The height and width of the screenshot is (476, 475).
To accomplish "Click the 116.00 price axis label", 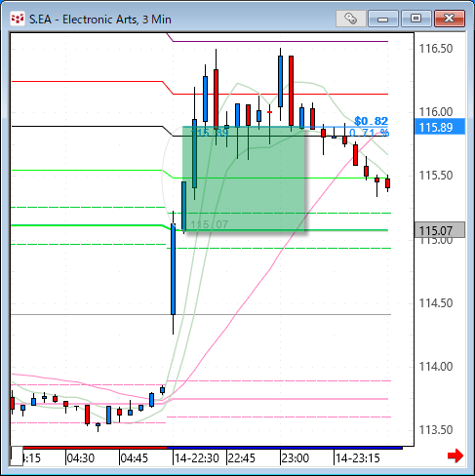I will click(436, 112).
